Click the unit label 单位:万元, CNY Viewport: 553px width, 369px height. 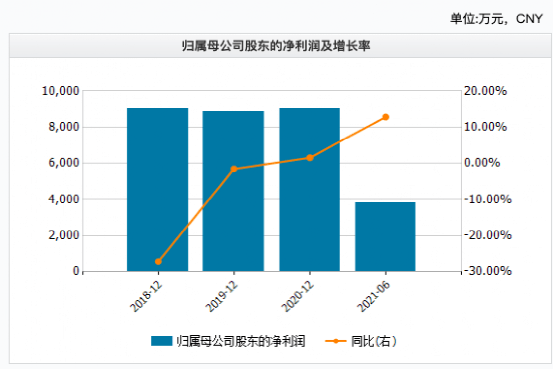tap(496, 19)
